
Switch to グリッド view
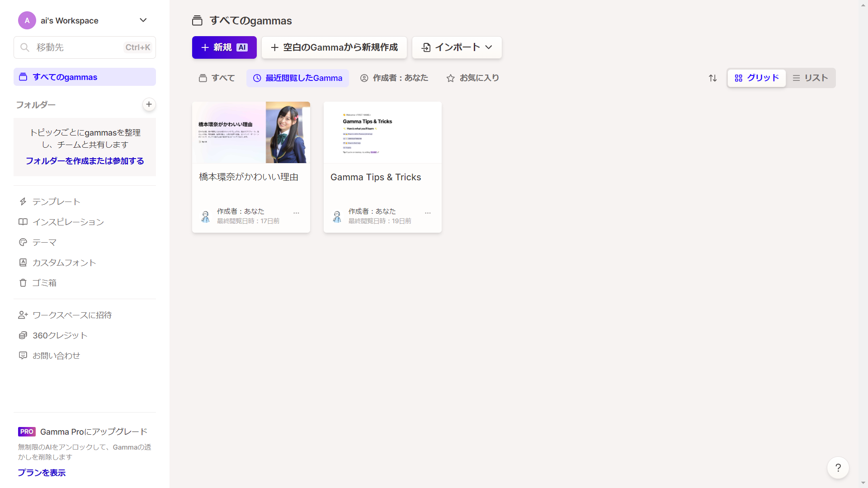(x=757, y=78)
